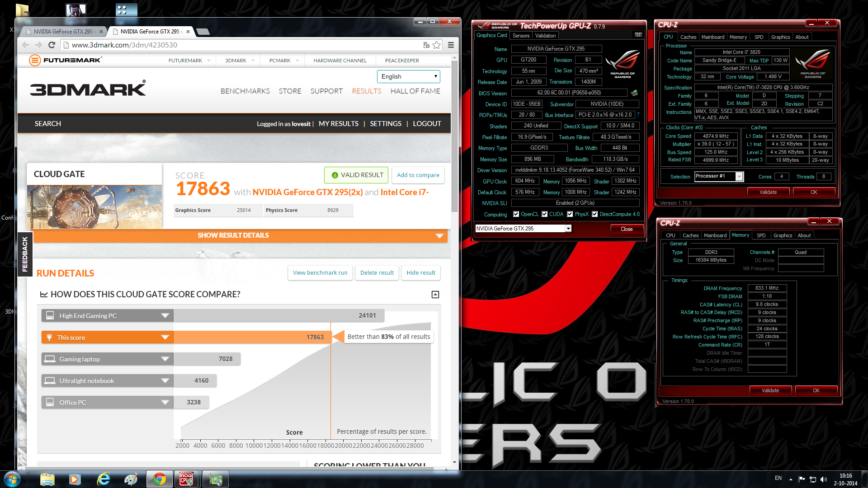
Task: Open GPU selection dropdown in GPU-Z
Action: [x=568, y=229]
